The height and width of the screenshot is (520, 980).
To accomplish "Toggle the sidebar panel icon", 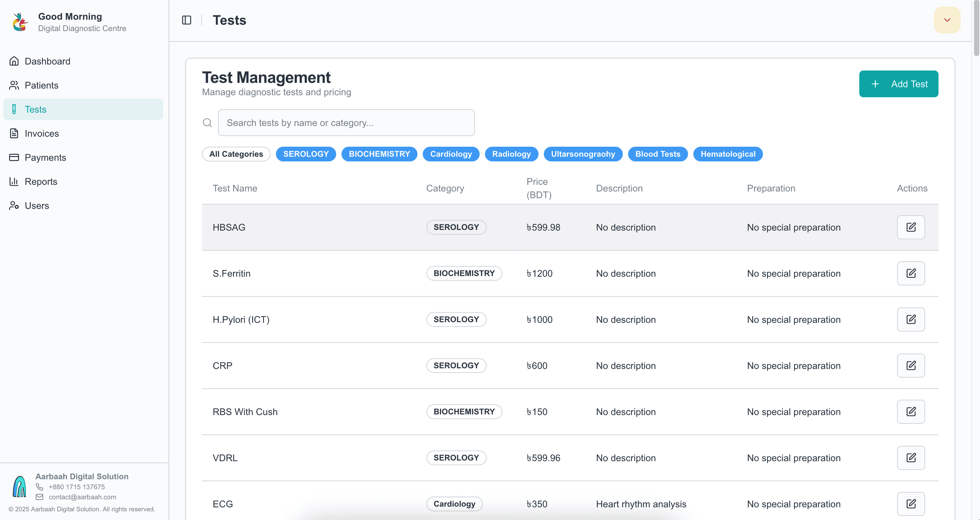I will (x=186, y=20).
